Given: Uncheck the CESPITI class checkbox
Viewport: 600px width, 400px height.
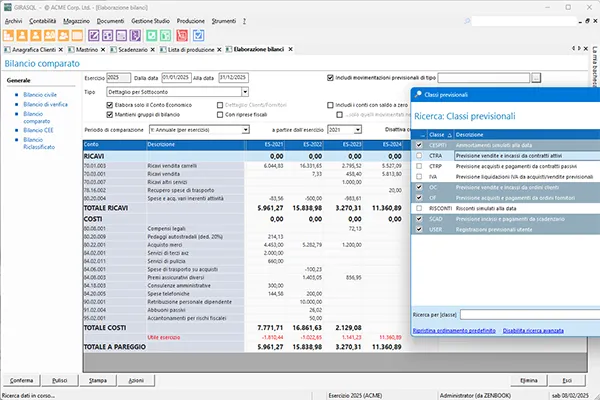Looking at the screenshot, I should 419,145.
